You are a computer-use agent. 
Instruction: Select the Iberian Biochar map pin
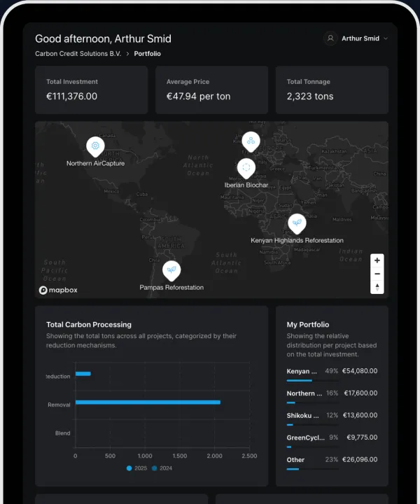coord(246,168)
